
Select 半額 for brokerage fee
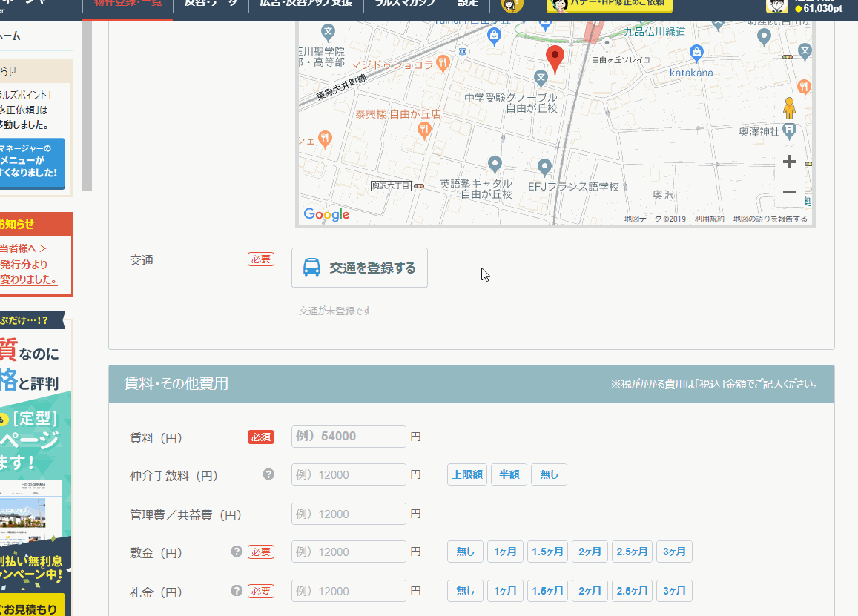(509, 474)
